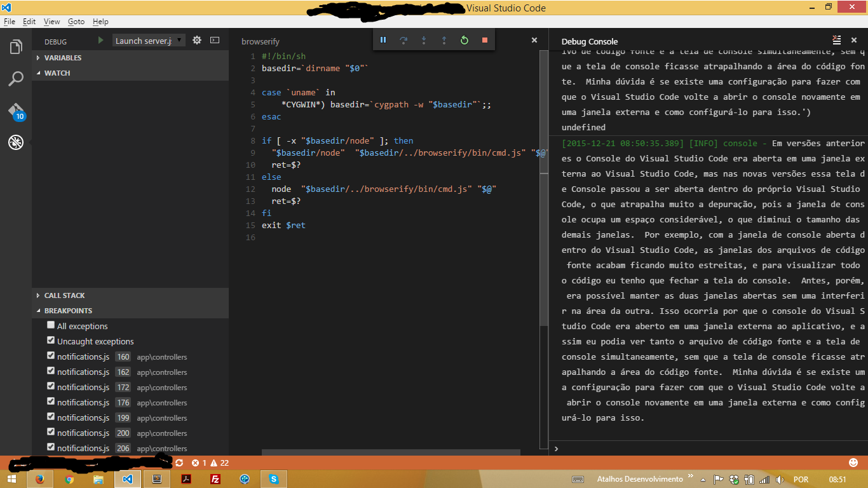Open Adobe Reader from the taskbar
Image resolution: width=868 pixels, height=488 pixels.
pyautogui.click(x=186, y=479)
